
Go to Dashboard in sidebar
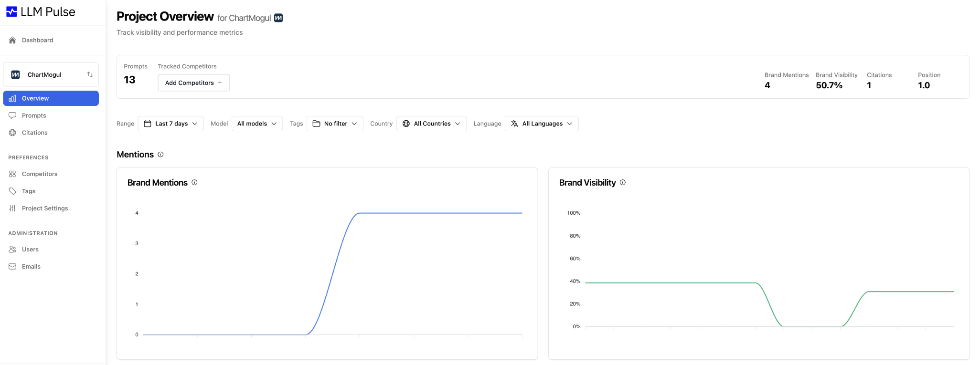click(51, 40)
